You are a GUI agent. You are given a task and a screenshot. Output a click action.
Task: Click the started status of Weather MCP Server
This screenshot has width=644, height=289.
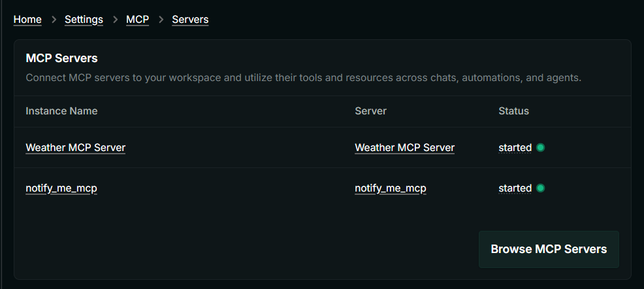click(515, 148)
